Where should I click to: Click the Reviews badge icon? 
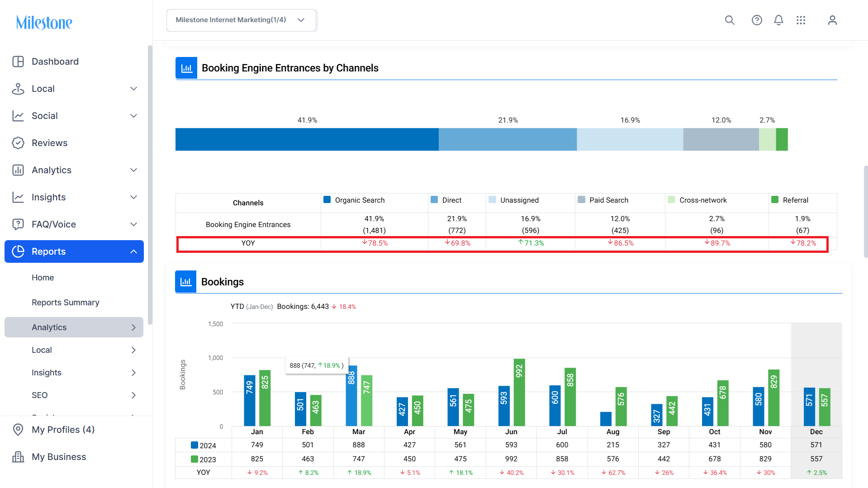tap(18, 143)
